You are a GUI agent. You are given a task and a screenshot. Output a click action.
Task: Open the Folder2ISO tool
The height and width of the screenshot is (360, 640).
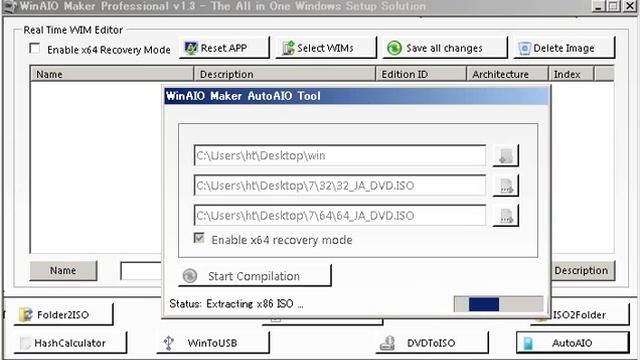(x=63, y=314)
